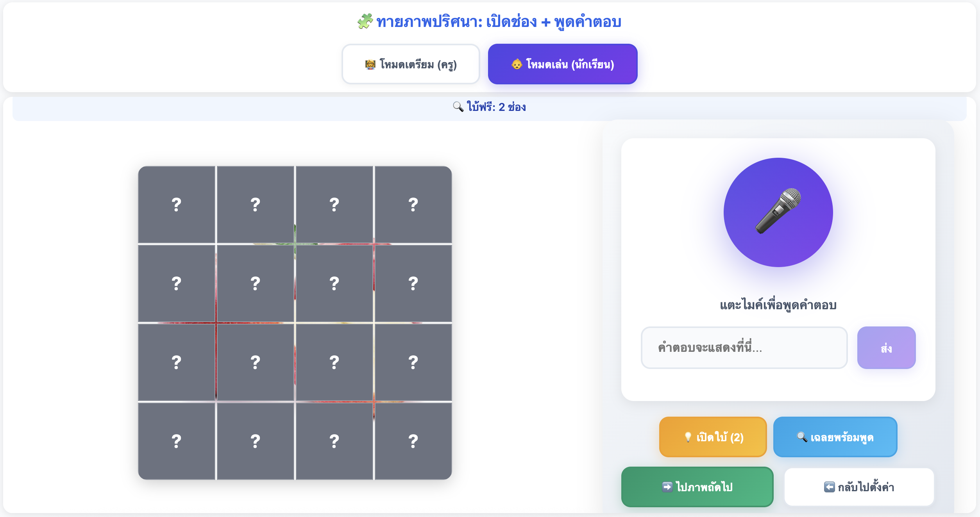Flip third tile in the third row
Screen dimensions: 980x517
pyautogui.click(x=334, y=362)
